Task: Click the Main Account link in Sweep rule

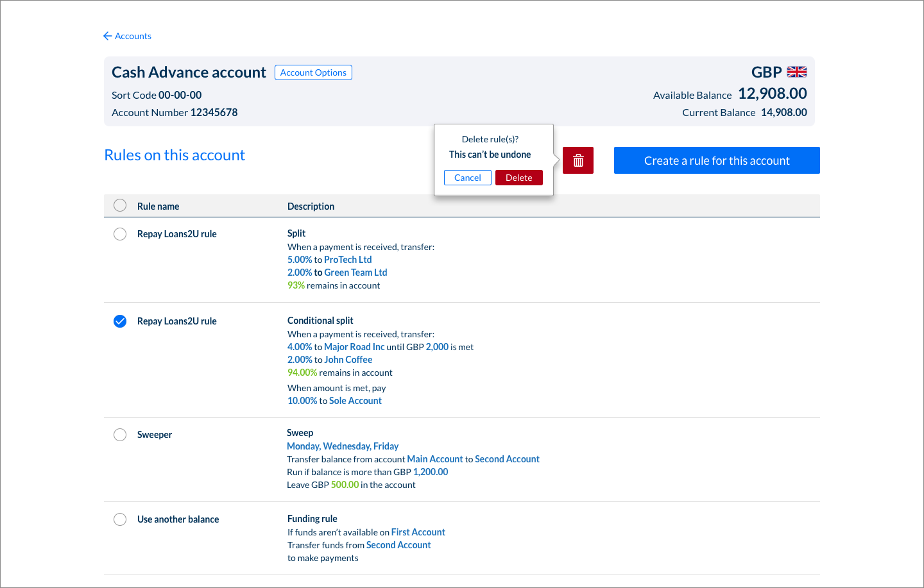Action: (434, 459)
